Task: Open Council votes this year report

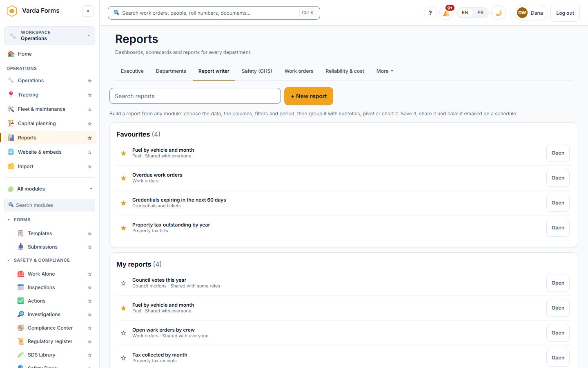Action: [558, 283]
